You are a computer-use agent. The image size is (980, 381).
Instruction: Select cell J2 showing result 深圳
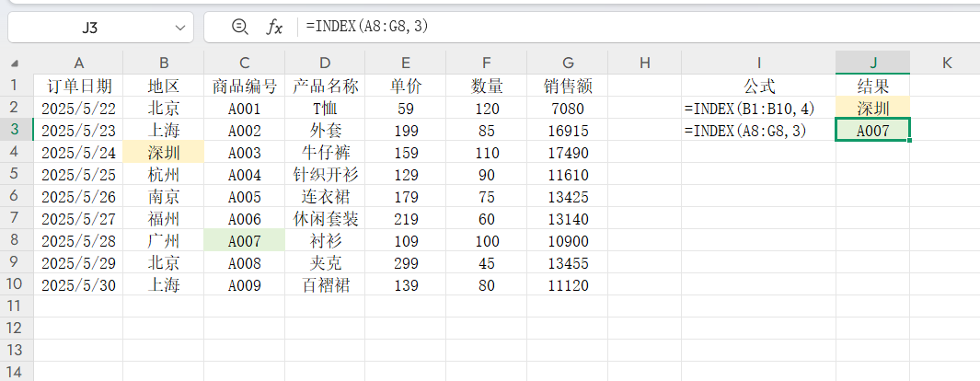pos(872,108)
